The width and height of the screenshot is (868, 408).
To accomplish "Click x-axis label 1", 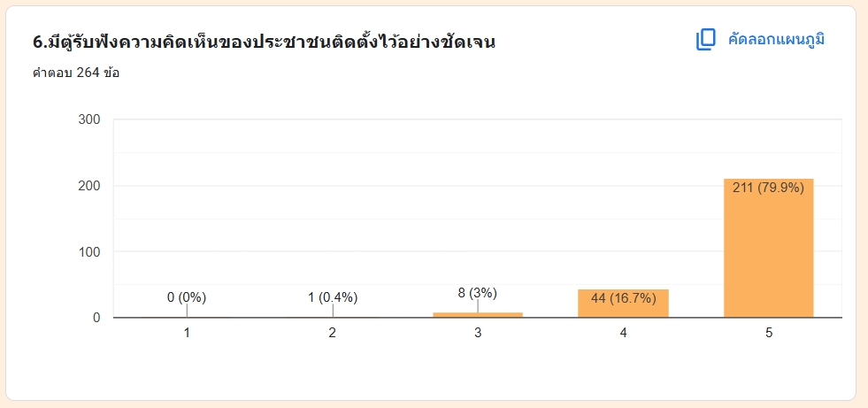I will pos(187,333).
